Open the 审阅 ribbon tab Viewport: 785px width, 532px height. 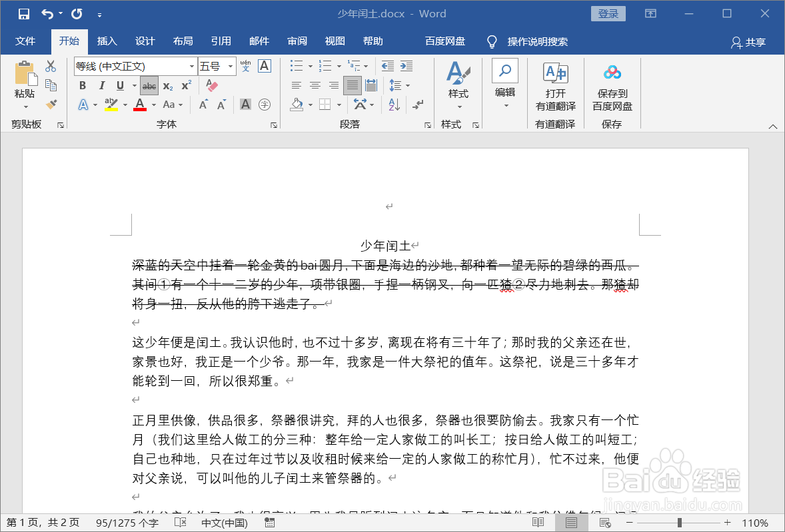click(297, 41)
